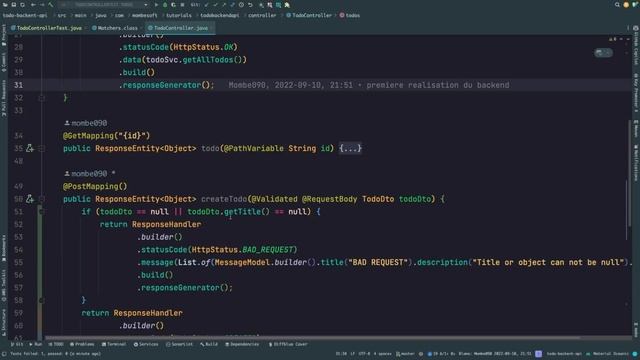Click the Git commit checkmark icon
Viewport: 640px width, 360px height.
coord(216,4)
